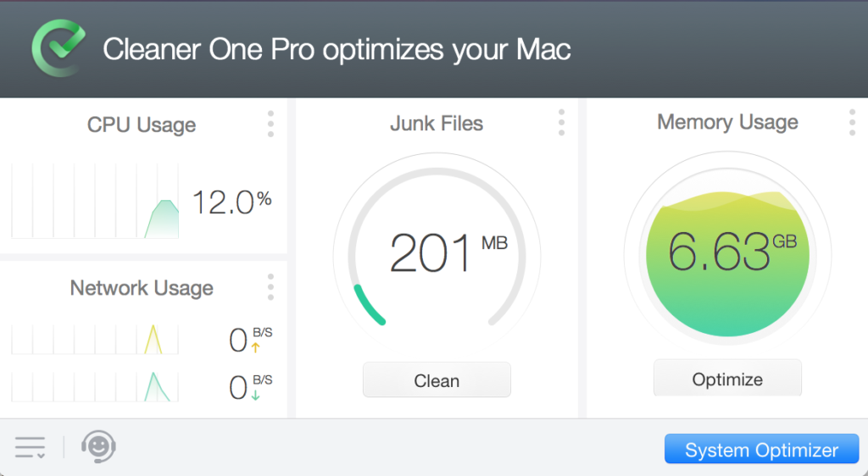Click the Memory Usage panel title
Image resolution: width=868 pixels, height=476 pixels.
click(727, 122)
